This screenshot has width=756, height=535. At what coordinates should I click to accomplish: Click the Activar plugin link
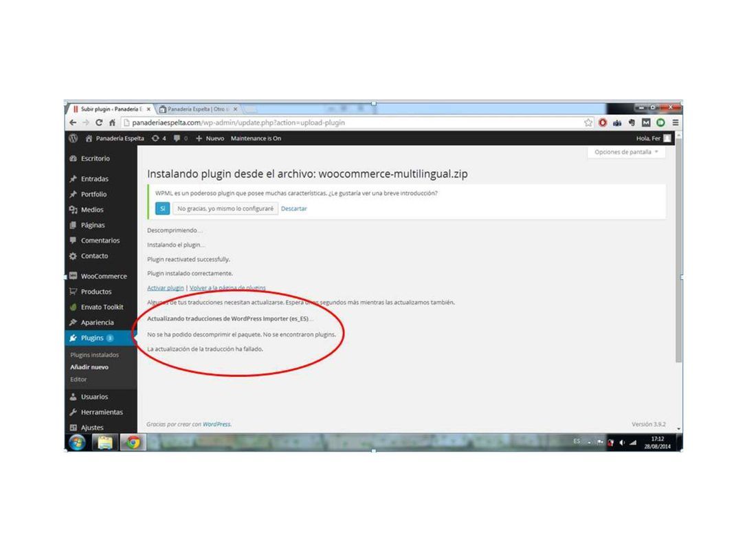[x=166, y=288]
